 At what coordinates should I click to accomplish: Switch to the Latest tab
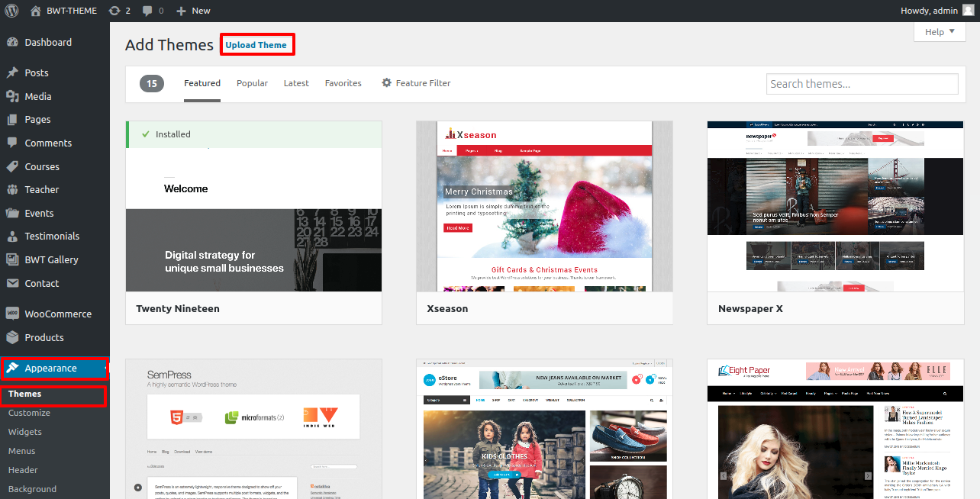coord(296,83)
